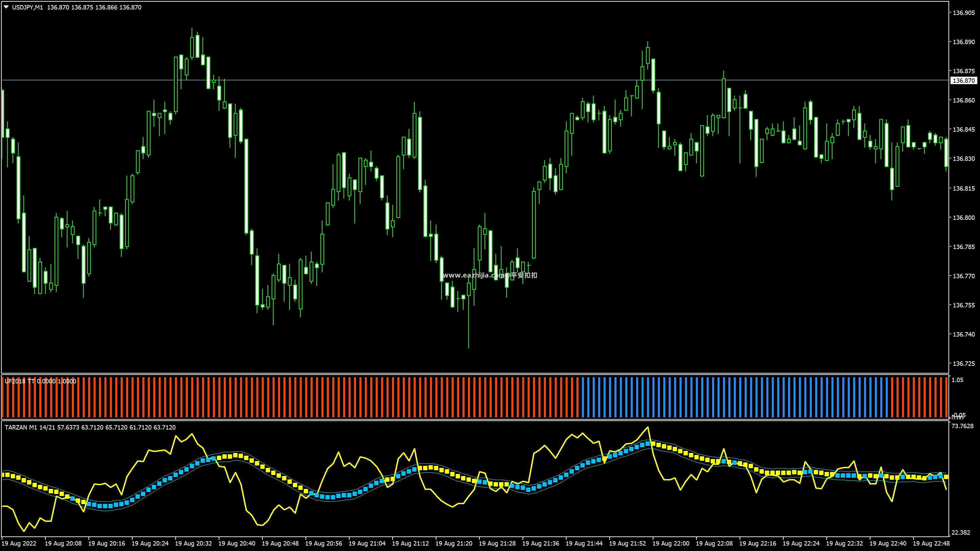
Task: Click the 136.740 price axis label
Action: (x=964, y=335)
